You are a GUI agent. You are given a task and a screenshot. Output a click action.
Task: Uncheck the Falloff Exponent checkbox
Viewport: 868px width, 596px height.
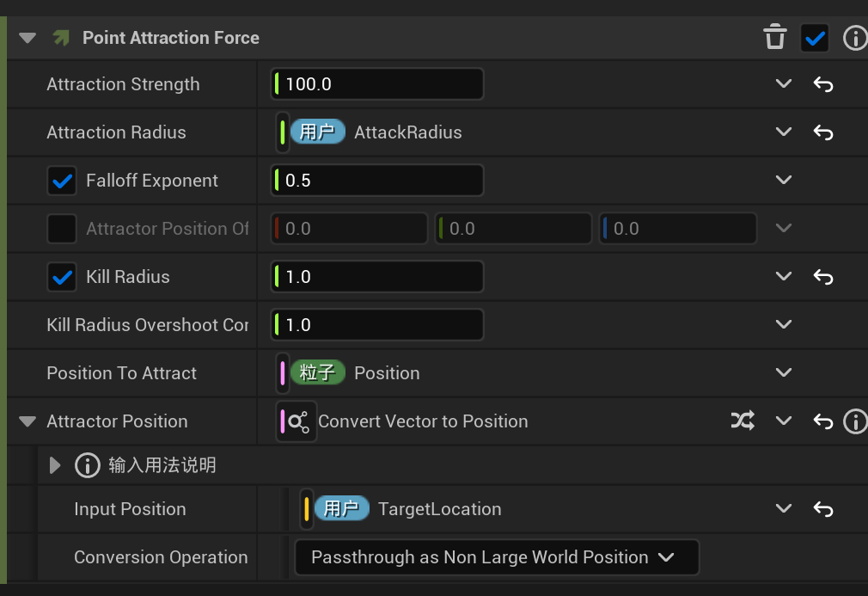pos(62,181)
